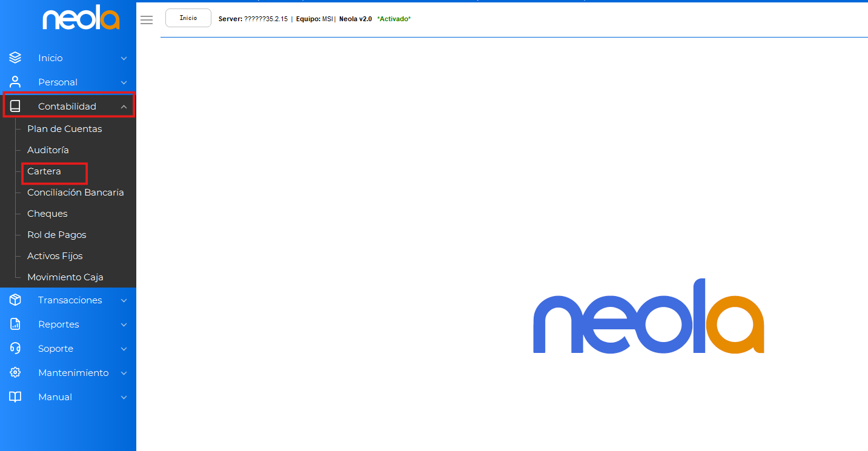Click the hamburger menu icon
The height and width of the screenshot is (451, 868).
click(147, 20)
